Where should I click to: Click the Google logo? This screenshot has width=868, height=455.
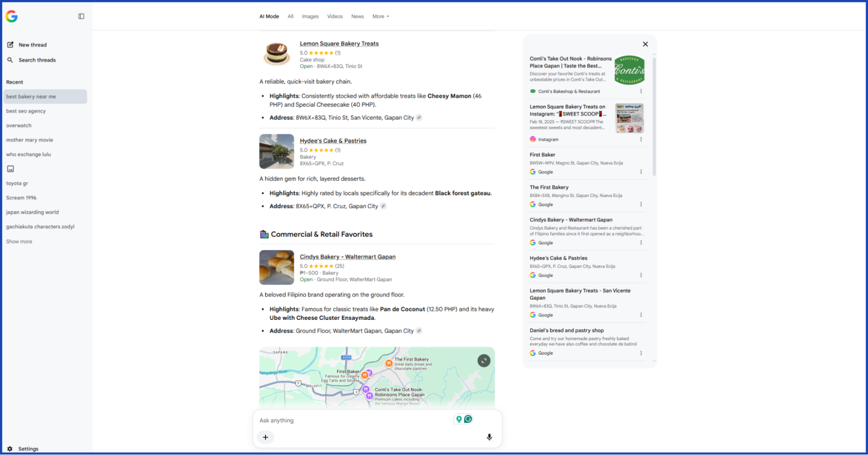12,16
